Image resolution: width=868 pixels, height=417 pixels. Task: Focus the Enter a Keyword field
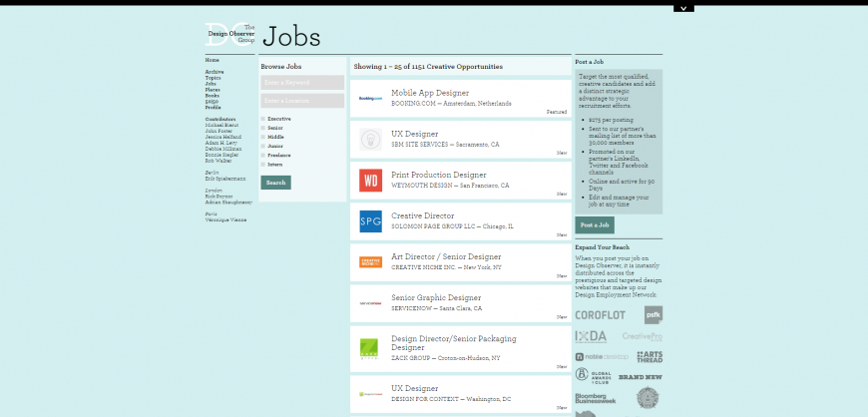pos(302,83)
